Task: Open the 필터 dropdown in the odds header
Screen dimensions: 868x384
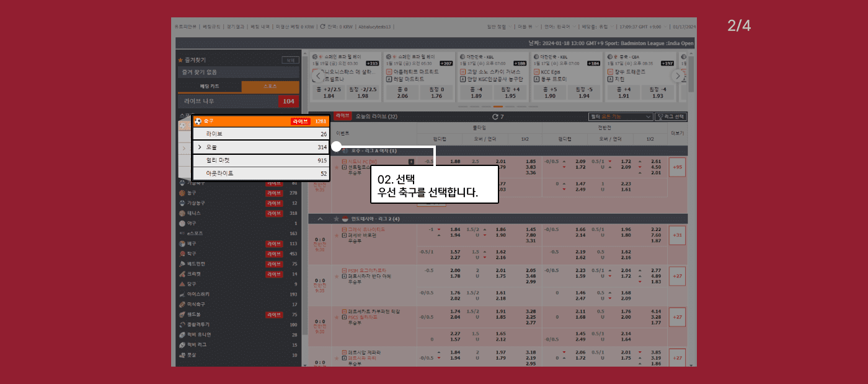Action: [x=621, y=116]
